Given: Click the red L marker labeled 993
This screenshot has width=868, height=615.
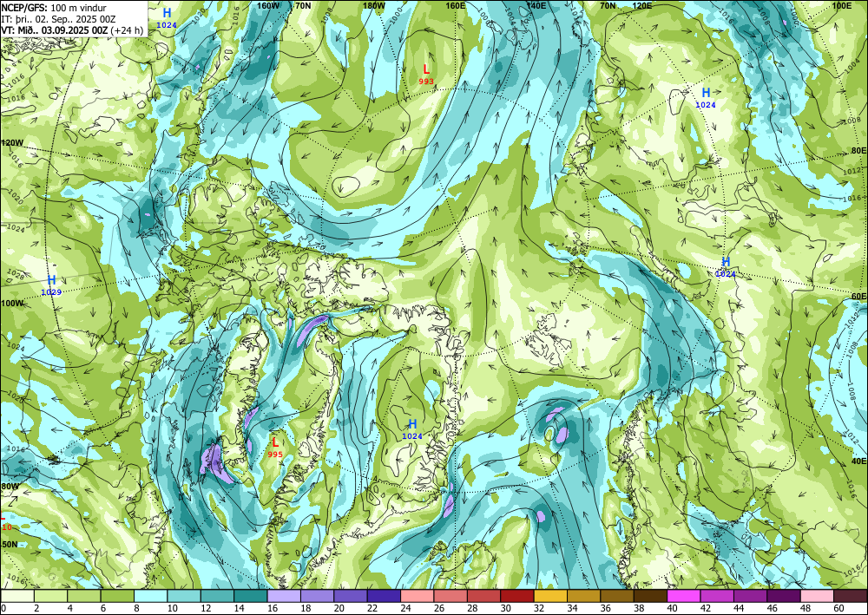Looking at the screenshot, I should tap(426, 74).
